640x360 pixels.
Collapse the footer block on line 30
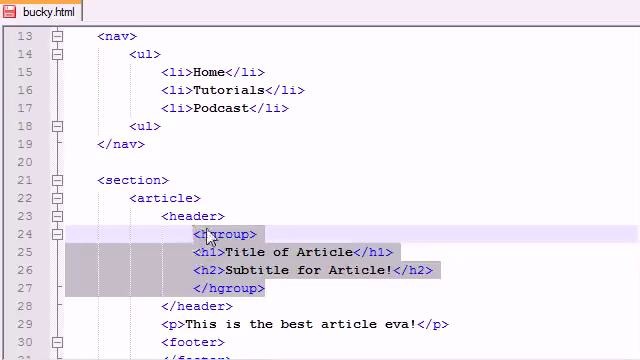point(57,342)
